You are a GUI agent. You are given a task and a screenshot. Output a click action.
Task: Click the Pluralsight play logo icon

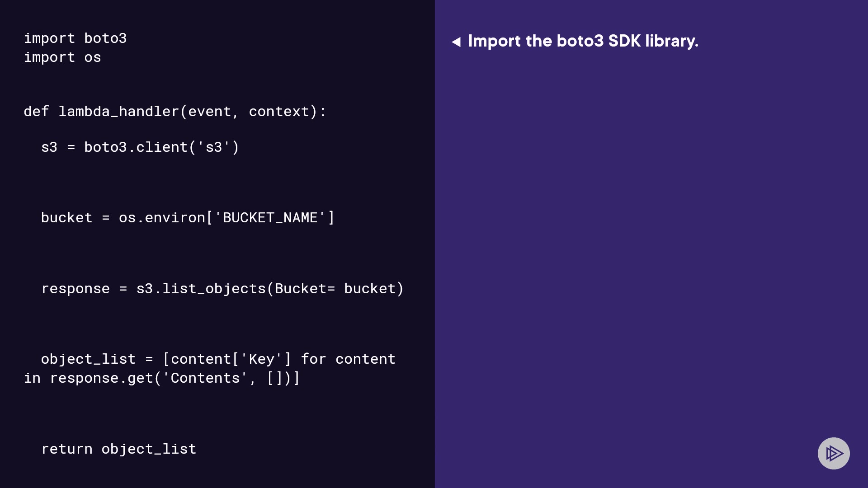point(834,453)
